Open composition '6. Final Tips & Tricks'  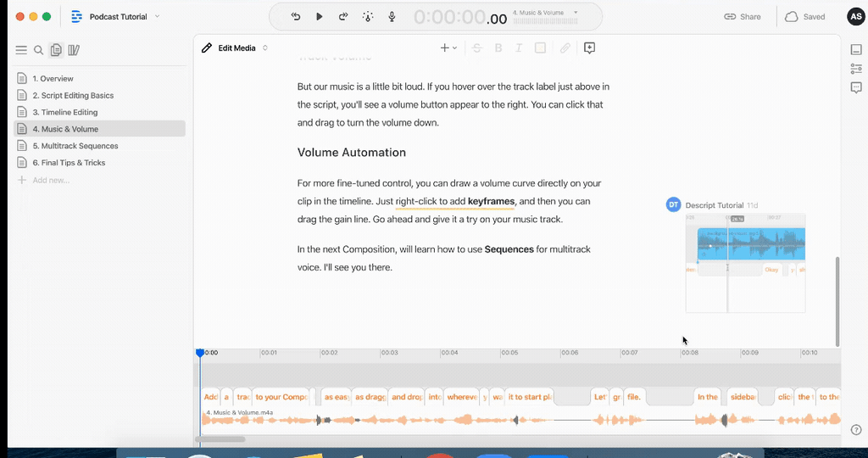[x=100, y=163]
